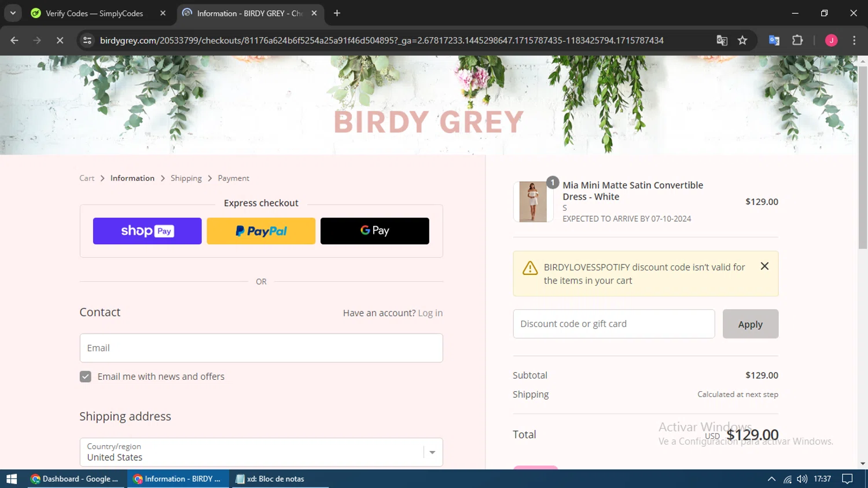Image resolution: width=868 pixels, height=488 pixels.
Task: Click the Total $129.00 amount
Action: [752, 435]
